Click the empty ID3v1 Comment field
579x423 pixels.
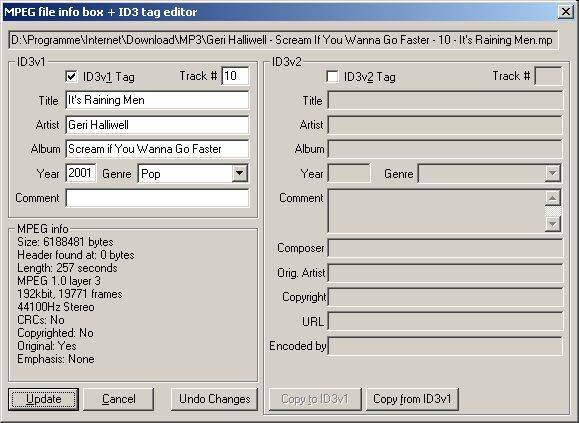coord(157,198)
